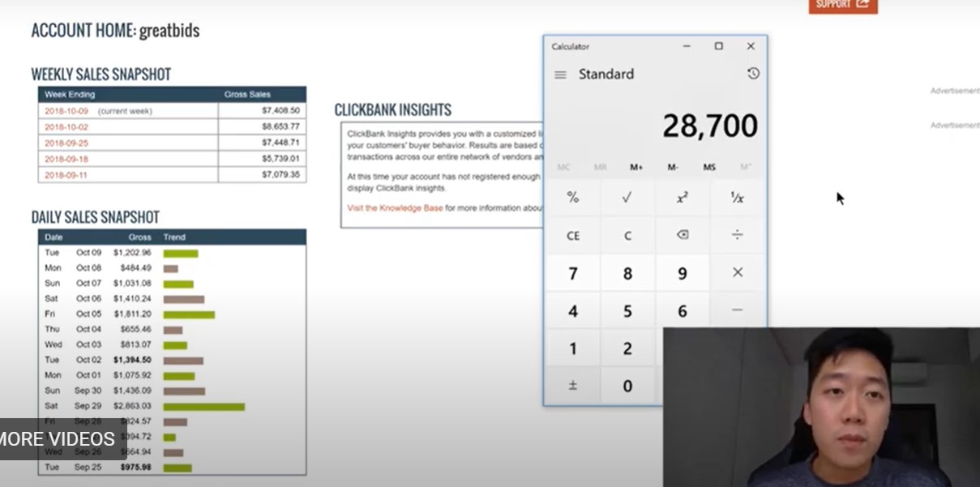Toggle the plus/minus sign key

click(x=572, y=386)
